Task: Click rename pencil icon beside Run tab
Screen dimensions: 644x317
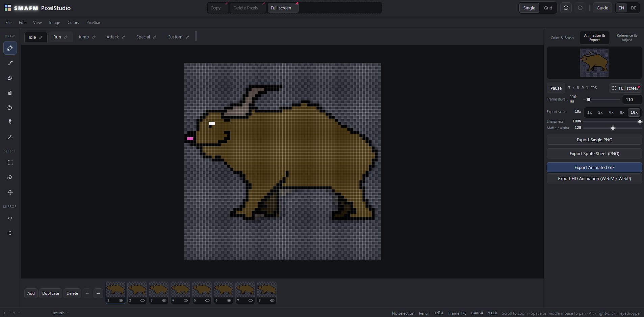Action: [x=66, y=37]
